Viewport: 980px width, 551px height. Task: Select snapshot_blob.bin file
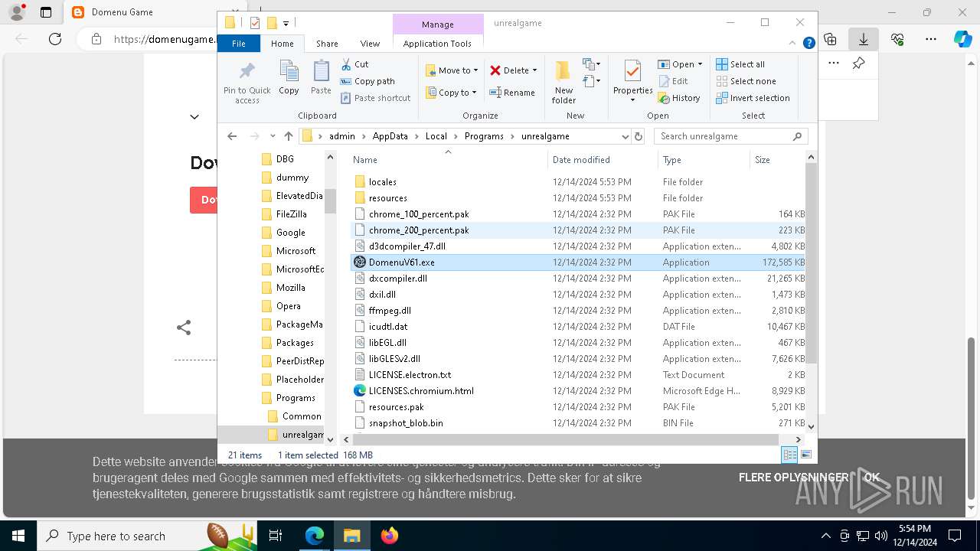tap(578, 423)
